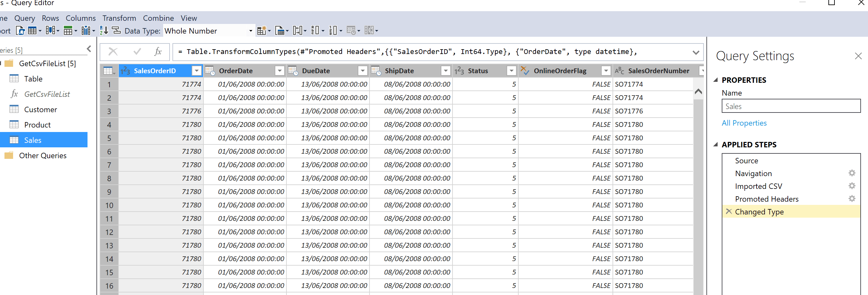Click the formula bar cancel X icon
This screenshot has height=295, width=868.
tap(113, 51)
